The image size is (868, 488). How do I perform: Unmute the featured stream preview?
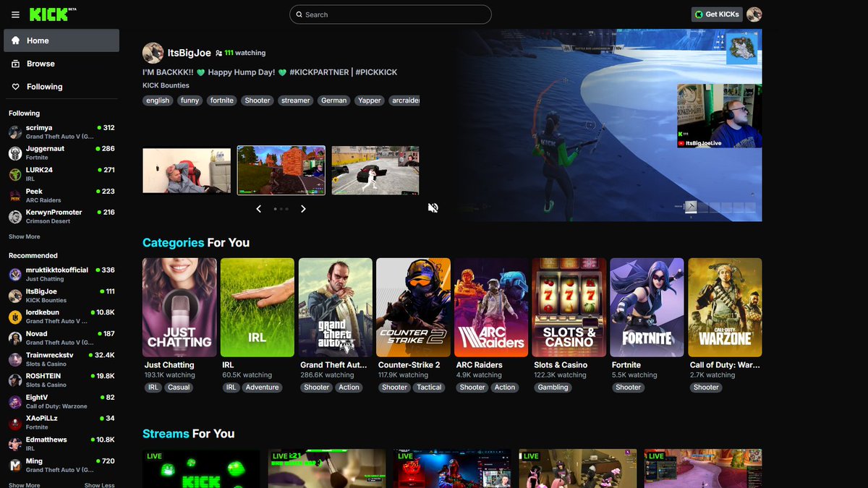433,208
